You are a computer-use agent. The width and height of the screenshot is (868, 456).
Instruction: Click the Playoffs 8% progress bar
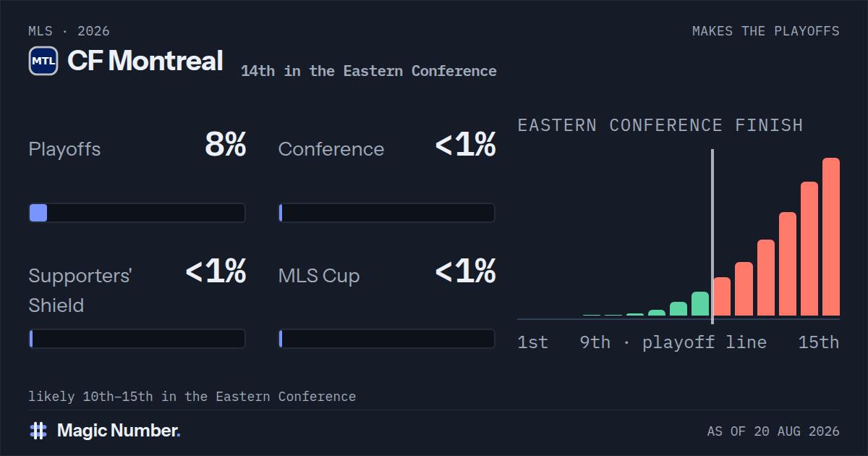tap(137, 213)
